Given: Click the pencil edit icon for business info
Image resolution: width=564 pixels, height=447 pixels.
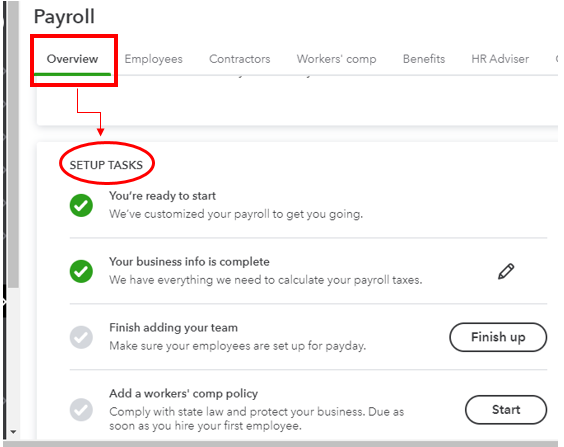Looking at the screenshot, I should (506, 272).
